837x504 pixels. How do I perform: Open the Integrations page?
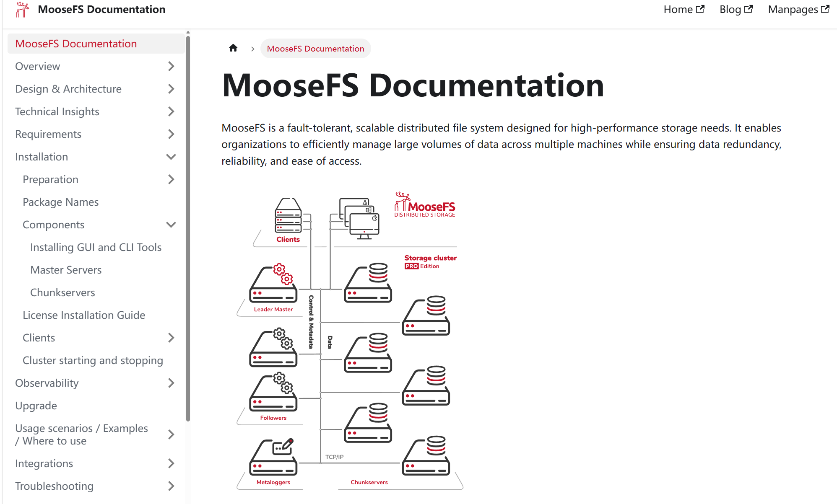click(44, 463)
